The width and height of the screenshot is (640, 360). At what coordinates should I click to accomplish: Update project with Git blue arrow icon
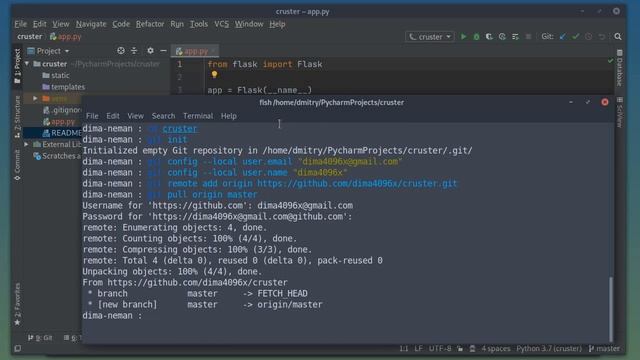(562, 37)
